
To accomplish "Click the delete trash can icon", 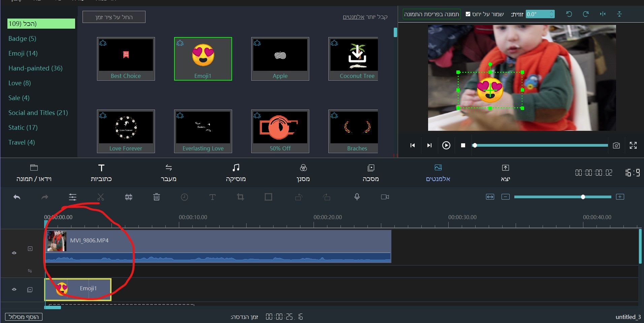I will click(x=156, y=197).
